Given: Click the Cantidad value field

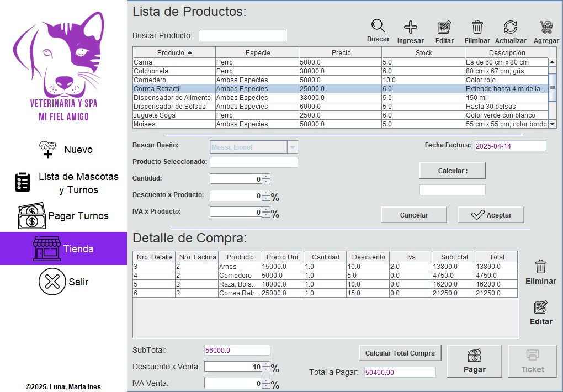Looking at the screenshot, I should 236,179.
